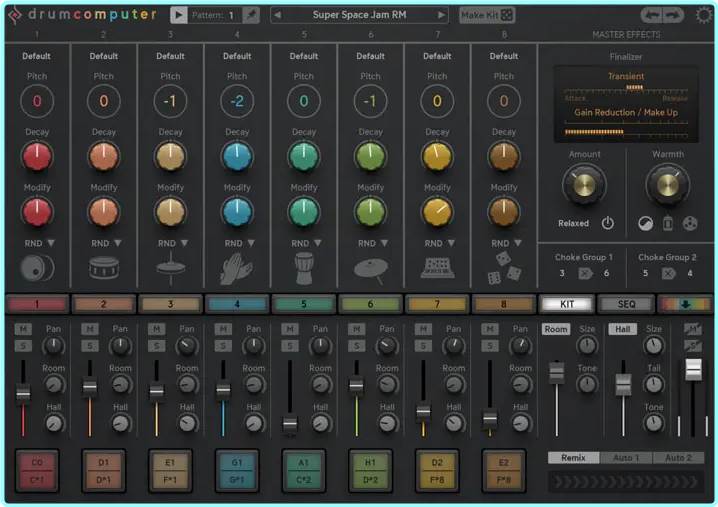The height and width of the screenshot is (507, 718).
Task: Open the RND dropdown in channel 2
Action: click(106, 243)
